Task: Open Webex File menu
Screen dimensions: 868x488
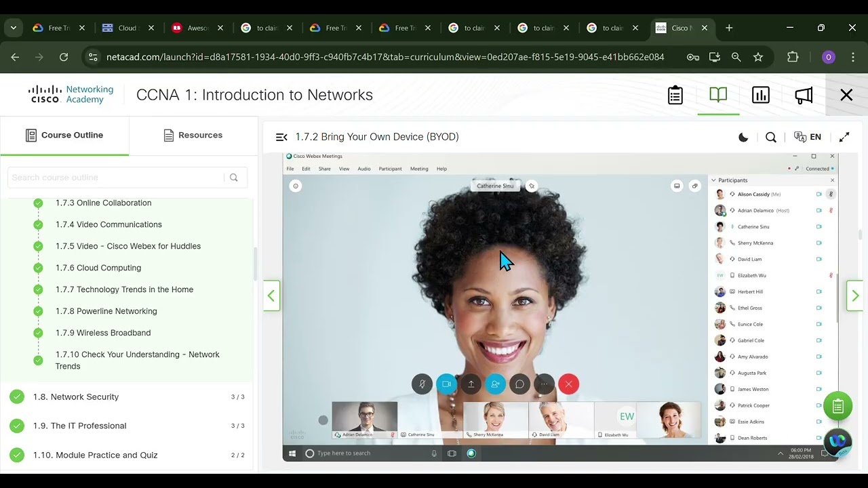Action: tap(290, 169)
